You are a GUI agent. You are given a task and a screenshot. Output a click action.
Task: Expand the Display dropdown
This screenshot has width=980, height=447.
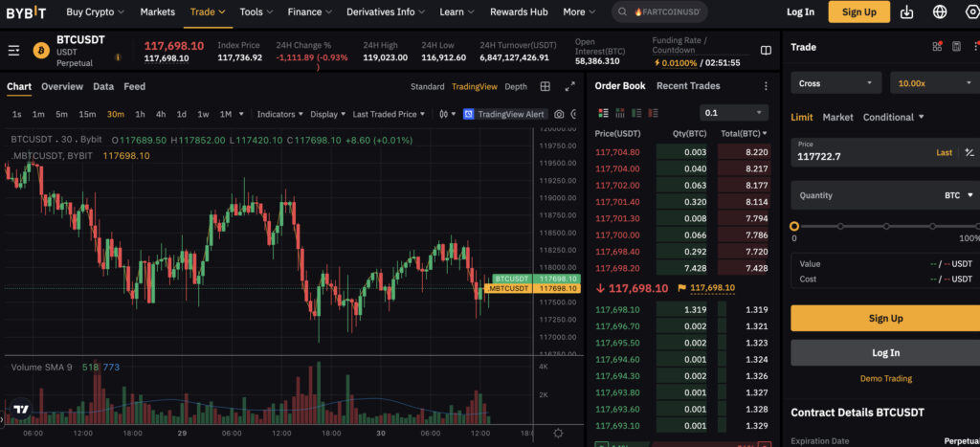pos(328,115)
